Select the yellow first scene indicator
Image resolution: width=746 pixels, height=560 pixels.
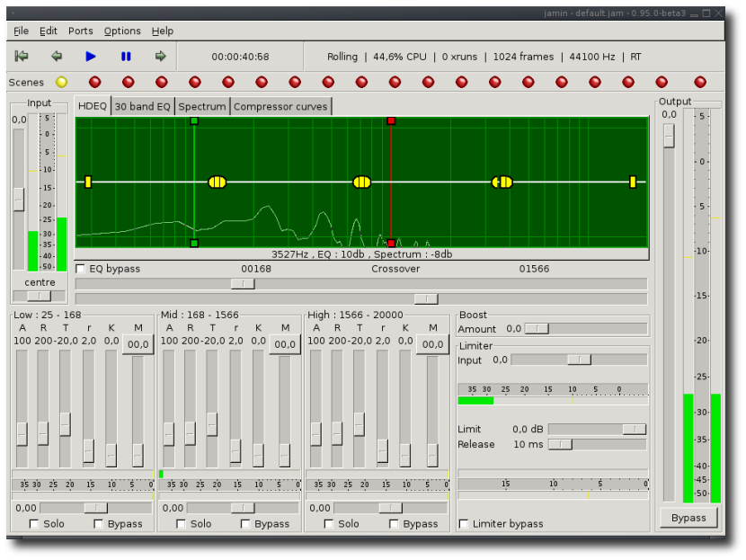[x=61, y=82]
